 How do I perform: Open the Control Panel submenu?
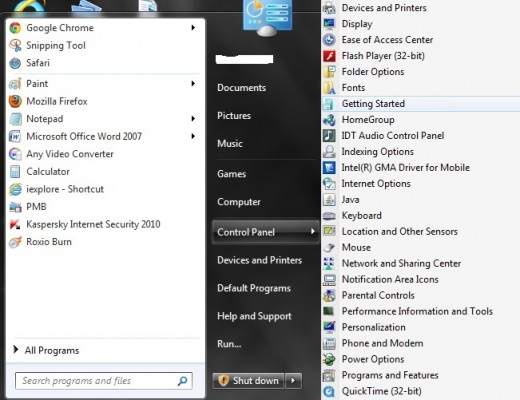(x=265, y=232)
